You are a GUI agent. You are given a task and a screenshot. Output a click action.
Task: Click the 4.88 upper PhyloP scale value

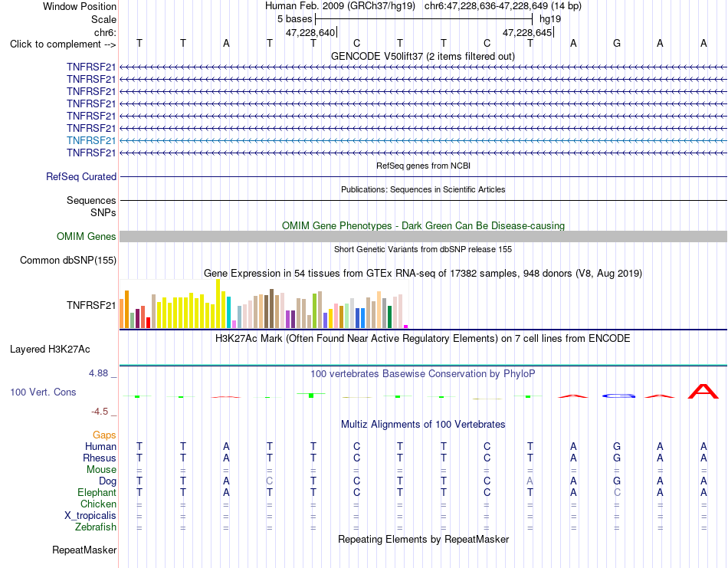coord(98,373)
